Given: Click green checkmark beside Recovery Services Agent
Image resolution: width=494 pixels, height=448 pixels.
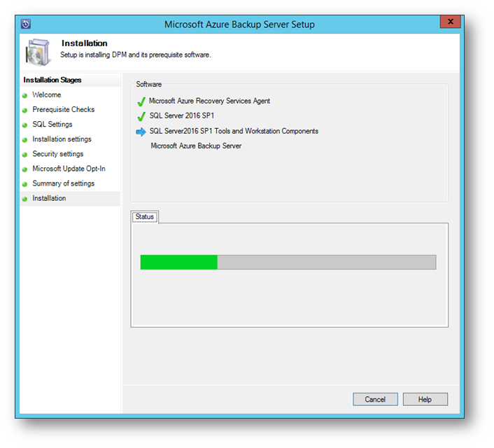Looking at the screenshot, I should [x=141, y=101].
